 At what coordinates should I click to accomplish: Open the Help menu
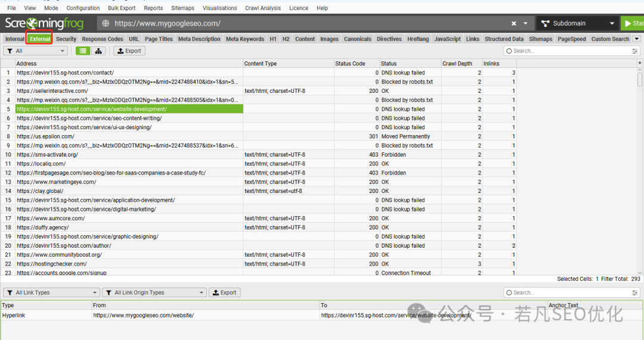click(323, 8)
